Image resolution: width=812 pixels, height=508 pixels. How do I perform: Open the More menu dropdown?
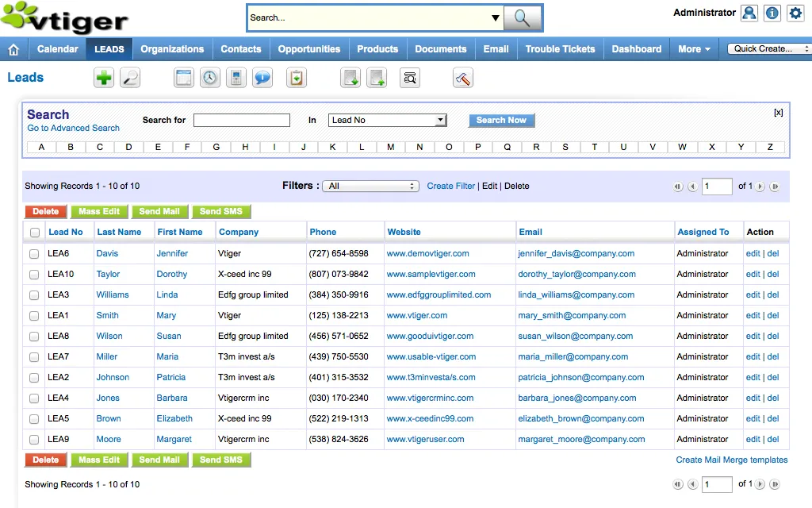(694, 48)
